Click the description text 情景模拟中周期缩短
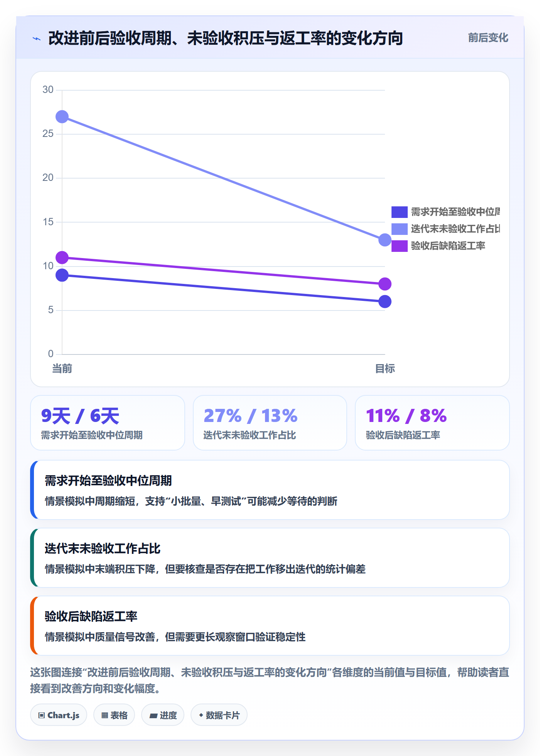This screenshot has height=756, width=540. [x=191, y=501]
